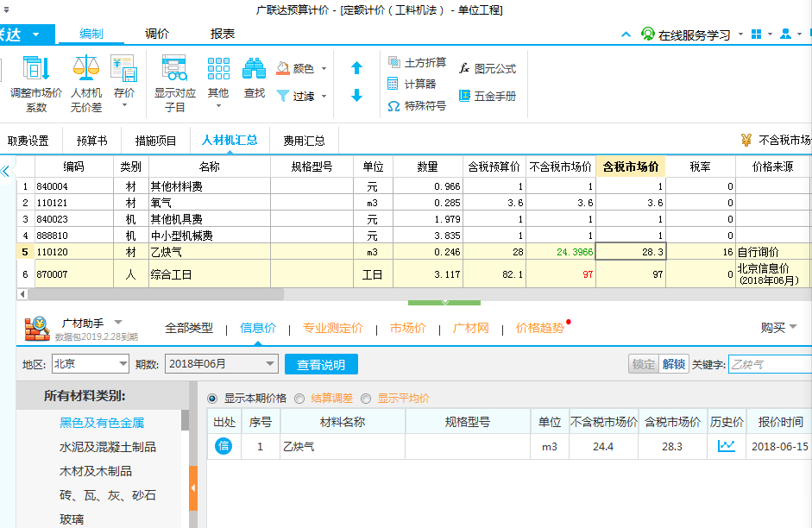Select 水泥及混凝土制品 category

point(107,447)
